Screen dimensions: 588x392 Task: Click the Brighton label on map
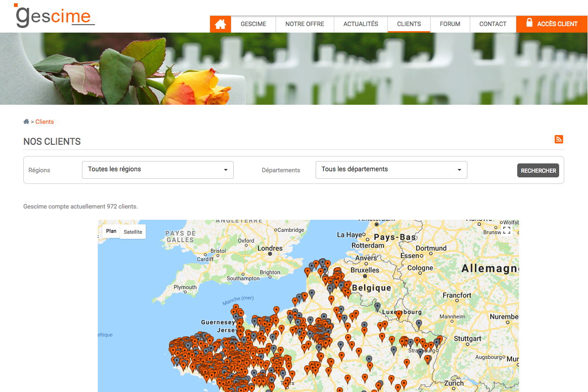[270, 272]
